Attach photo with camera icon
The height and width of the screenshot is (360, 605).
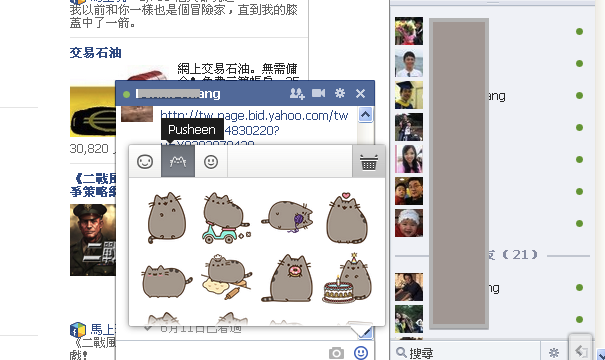click(x=336, y=353)
